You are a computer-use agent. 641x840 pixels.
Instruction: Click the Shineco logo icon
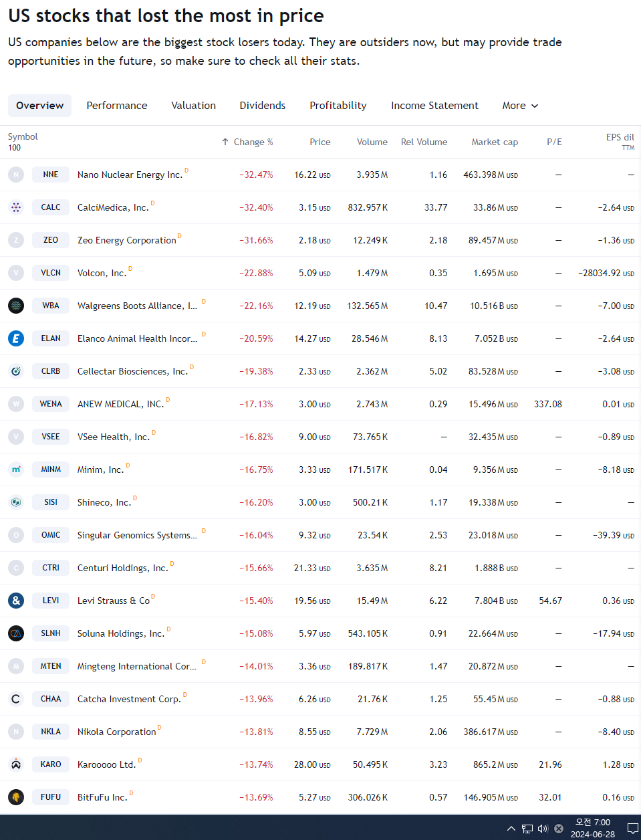point(16,502)
